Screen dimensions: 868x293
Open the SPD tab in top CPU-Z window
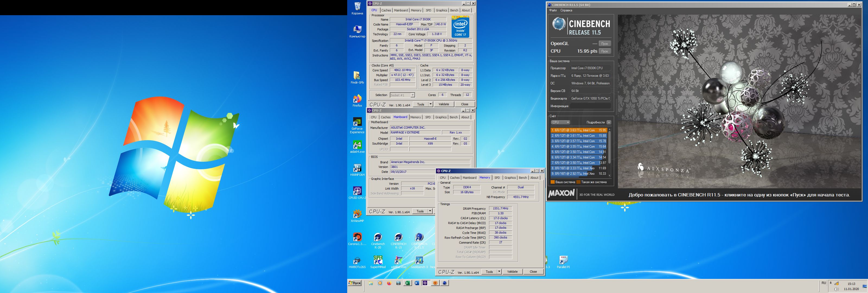[428, 11]
